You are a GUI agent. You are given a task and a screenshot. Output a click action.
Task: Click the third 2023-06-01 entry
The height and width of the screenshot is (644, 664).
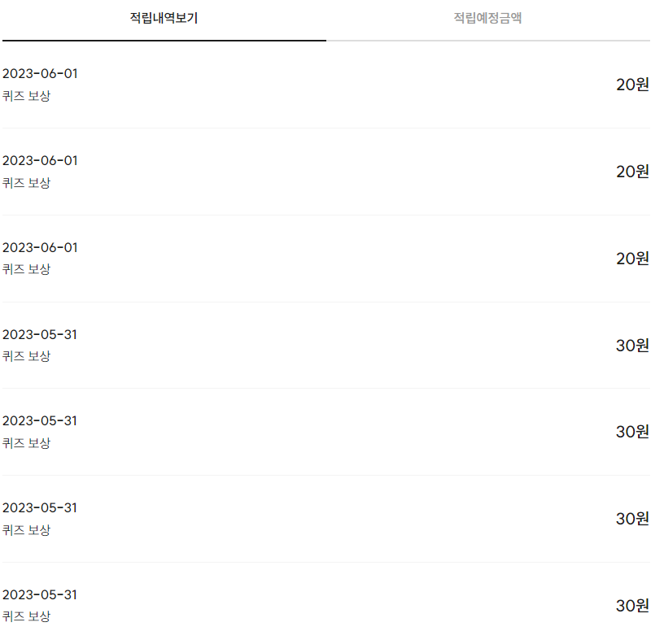point(40,247)
